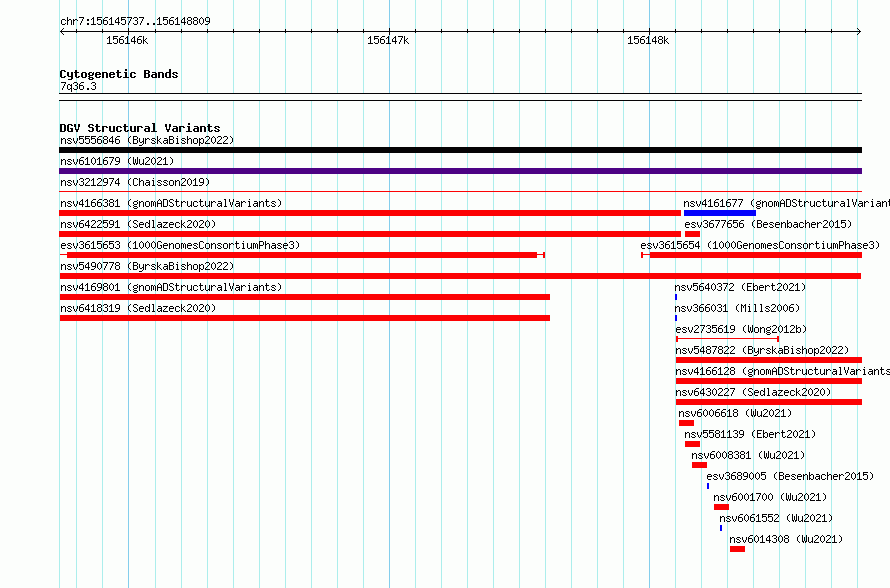Viewport: 890px width, 588px height.
Task: Click esv3615654 (1000GenomesConsortiumPhase3) label
Action: coord(760,245)
